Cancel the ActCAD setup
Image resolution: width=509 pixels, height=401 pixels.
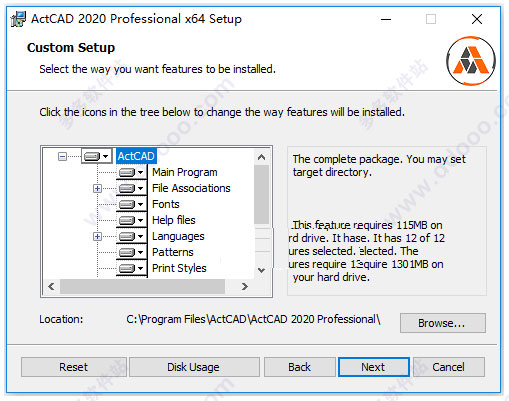449,367
